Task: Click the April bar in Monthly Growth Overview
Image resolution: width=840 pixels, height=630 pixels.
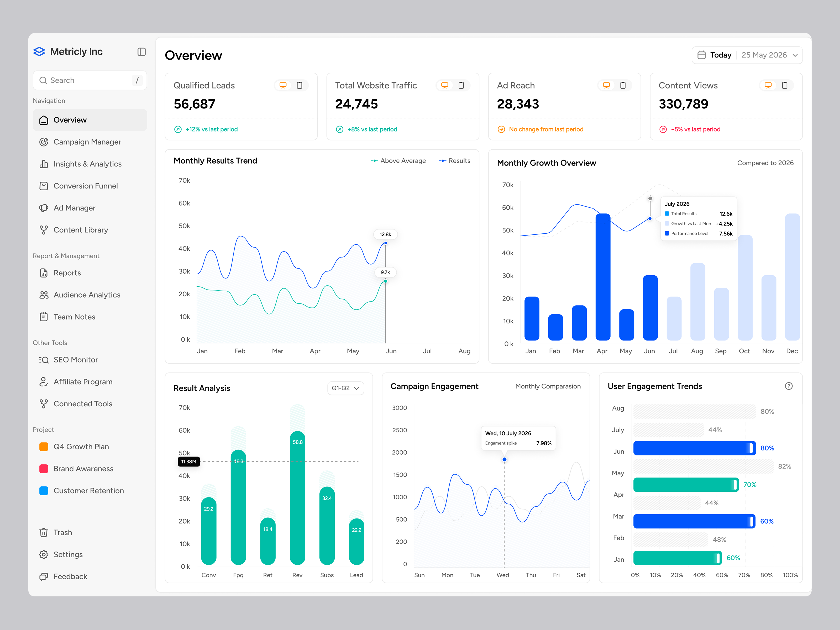Action: [x=603, y=277]
